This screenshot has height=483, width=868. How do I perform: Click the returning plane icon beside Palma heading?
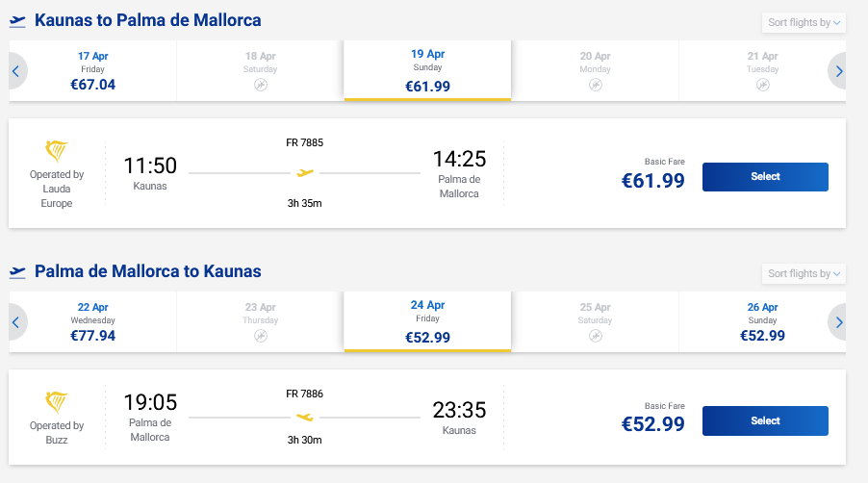coord(17,272)
